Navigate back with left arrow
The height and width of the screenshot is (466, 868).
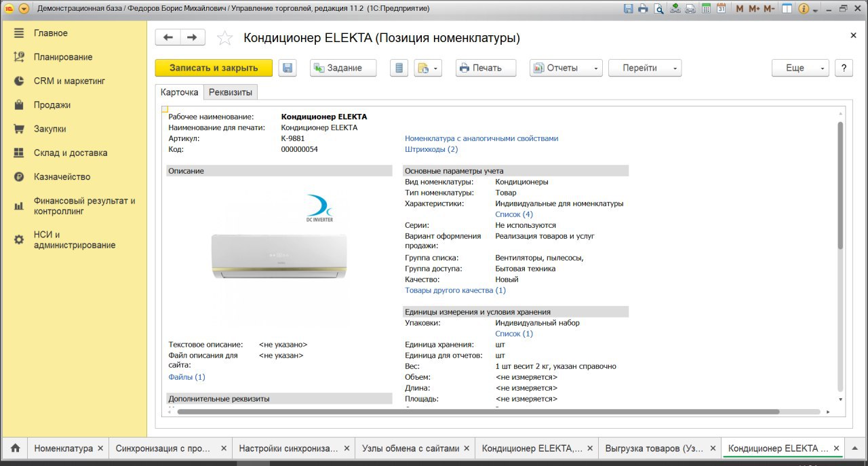pyautogui.click(x=168, y=37)
